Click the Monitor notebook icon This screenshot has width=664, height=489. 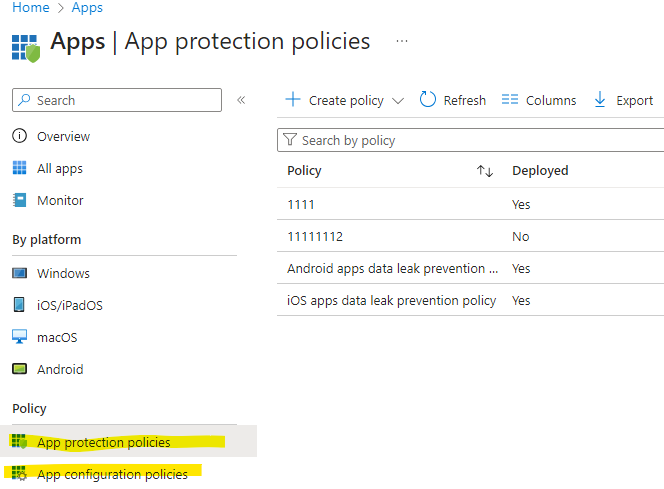[19, 200]
